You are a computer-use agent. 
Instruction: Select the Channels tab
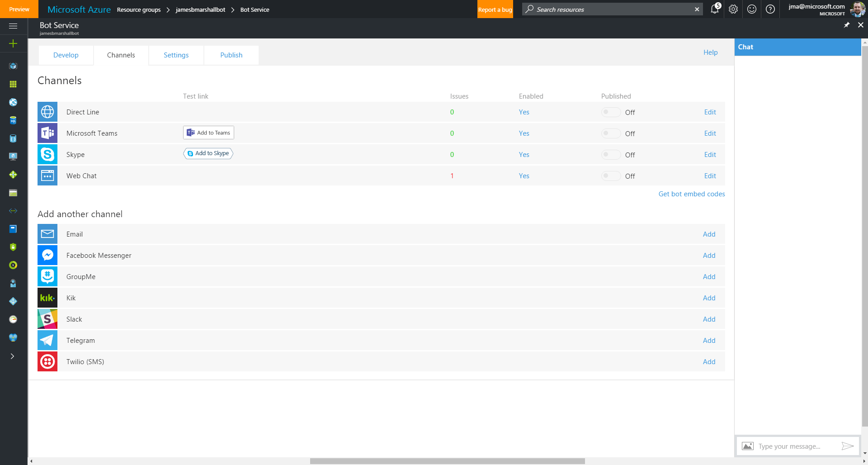[x=121, y=55]
